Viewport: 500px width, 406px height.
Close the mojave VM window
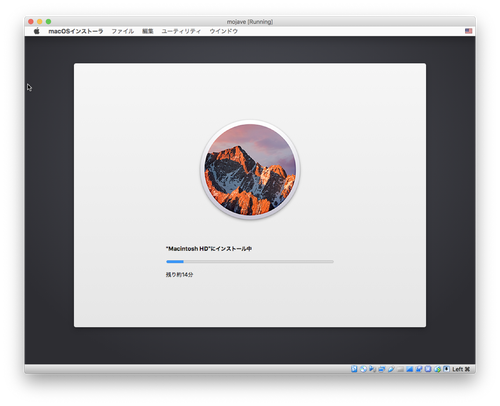point(31,22)
